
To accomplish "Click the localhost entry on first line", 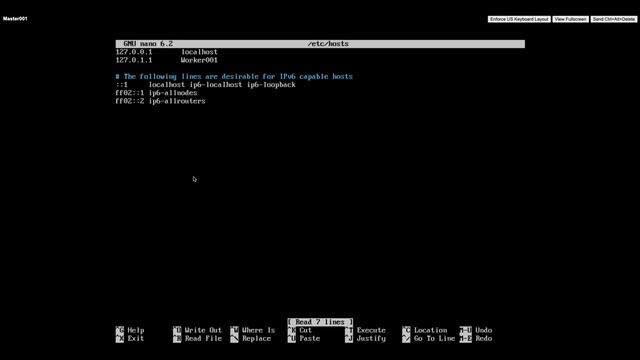I will 199,52.
